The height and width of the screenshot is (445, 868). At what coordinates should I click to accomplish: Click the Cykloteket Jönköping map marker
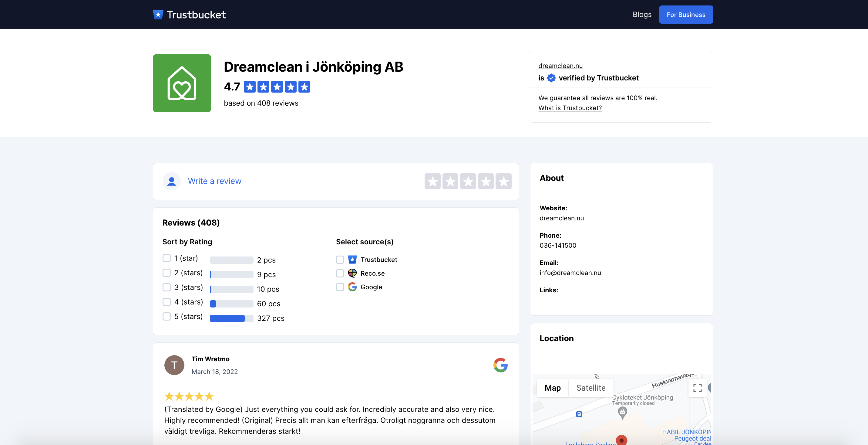click(x=623, y=412)
